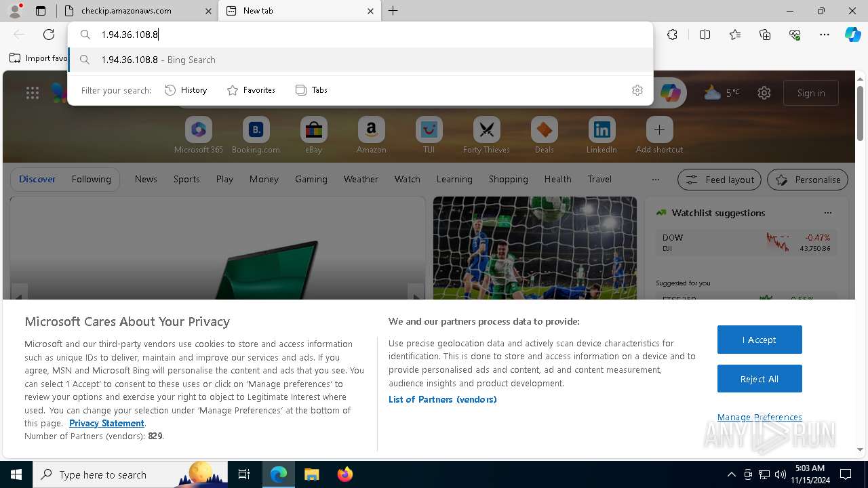
Task: Open the Gaming category
Action: tap(311, 179)
